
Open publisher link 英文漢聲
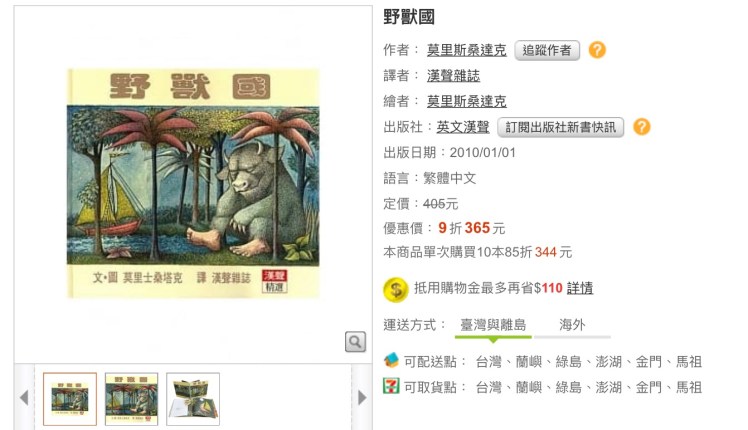click(463, 127)
